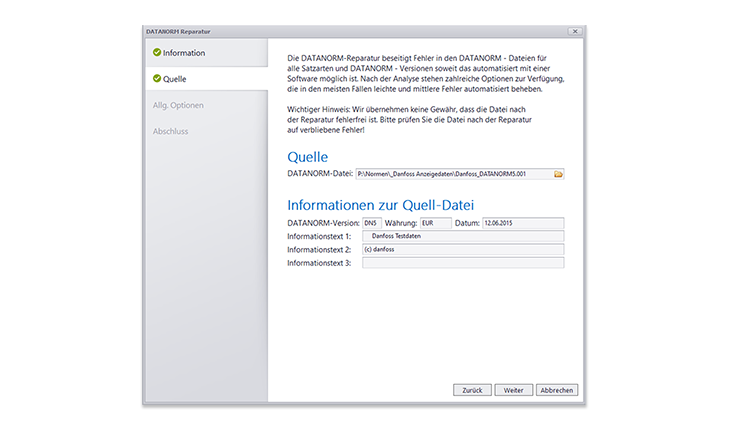Select the Abschluss step
729x430 pixels.
pyautogui.click(x=171, y=132)
